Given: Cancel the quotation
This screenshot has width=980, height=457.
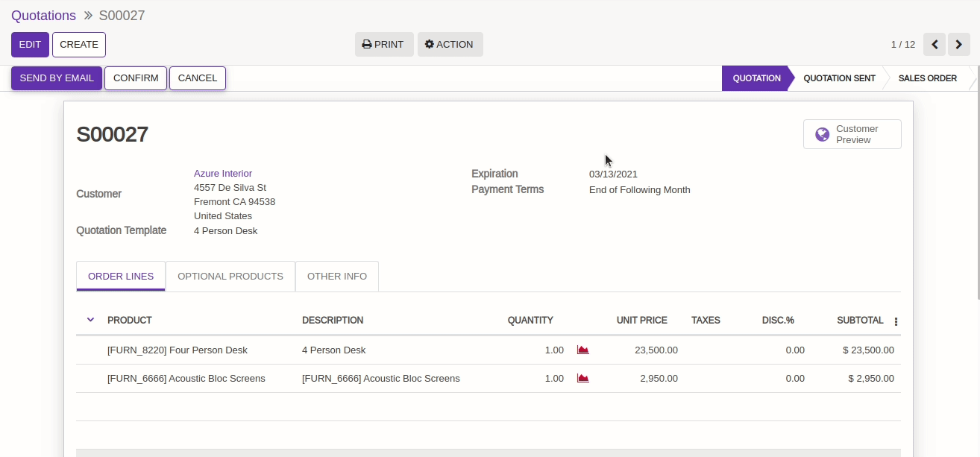Looking at the screenshot, I should point(198,78).
